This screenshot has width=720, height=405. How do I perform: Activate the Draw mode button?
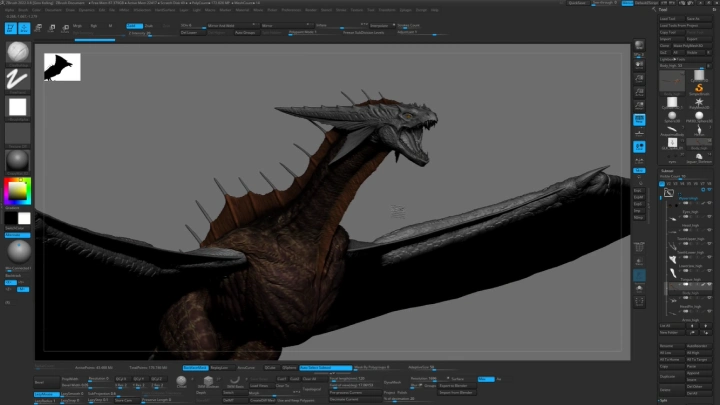tap(24, 28)
